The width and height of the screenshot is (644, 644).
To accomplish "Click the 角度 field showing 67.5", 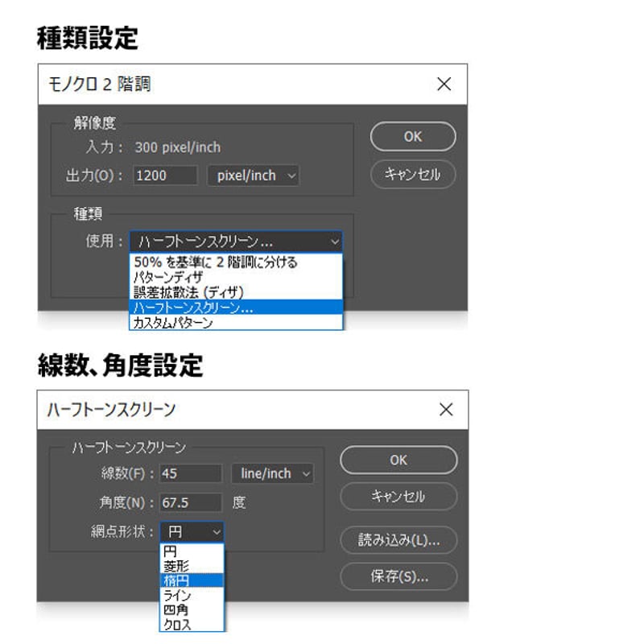I will [x=191, y=502].
